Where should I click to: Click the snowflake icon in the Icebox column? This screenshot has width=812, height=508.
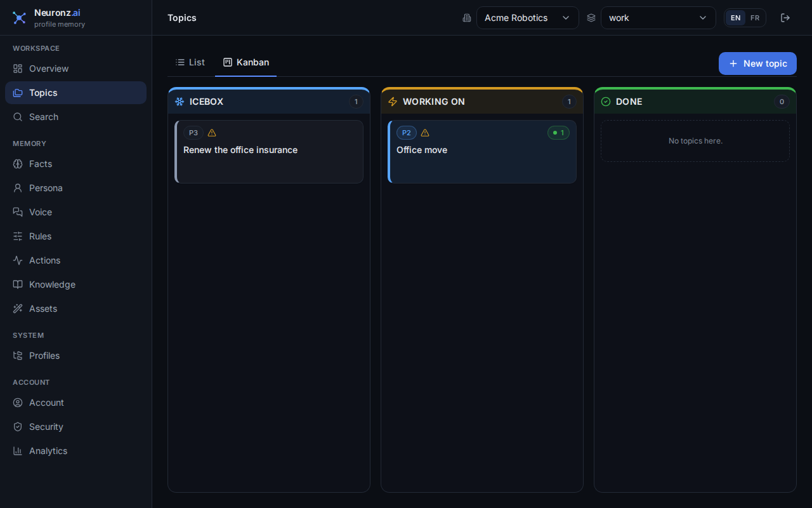point(180,102)
